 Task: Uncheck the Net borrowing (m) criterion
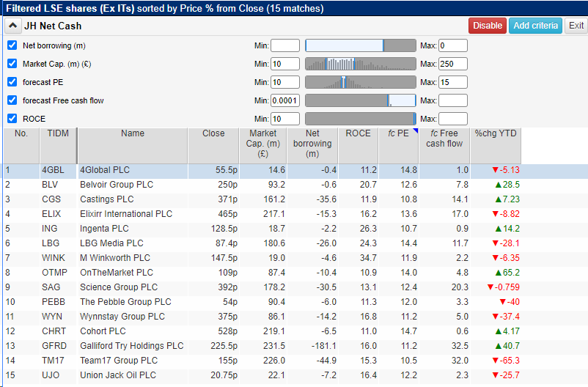pyautogui.click(x=12, y=45)
